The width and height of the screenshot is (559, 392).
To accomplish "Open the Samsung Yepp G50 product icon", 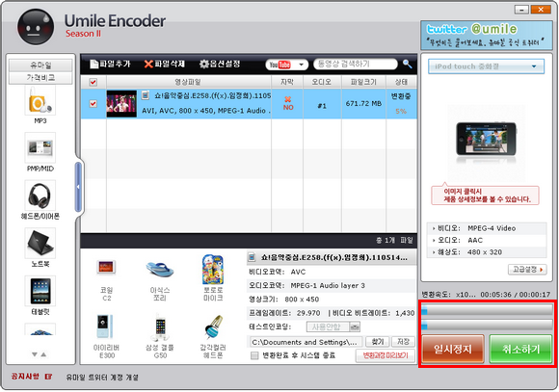I will click(160, 327).
